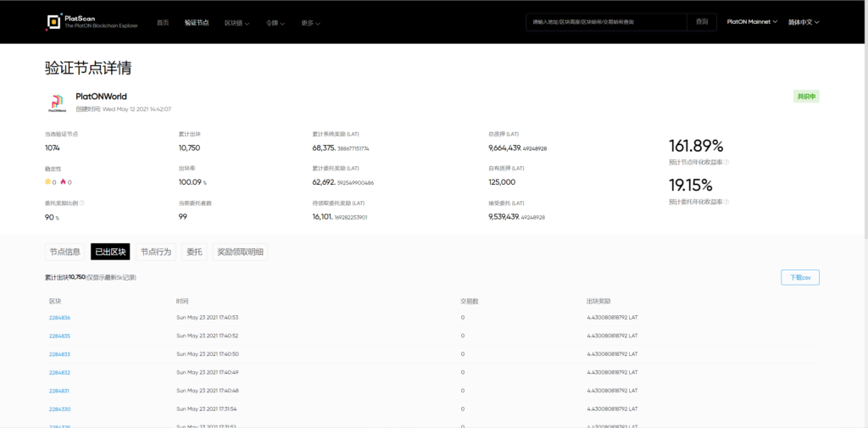Open block link 2284831
This screenshot has width=868, height=428.
pos(59,391)
